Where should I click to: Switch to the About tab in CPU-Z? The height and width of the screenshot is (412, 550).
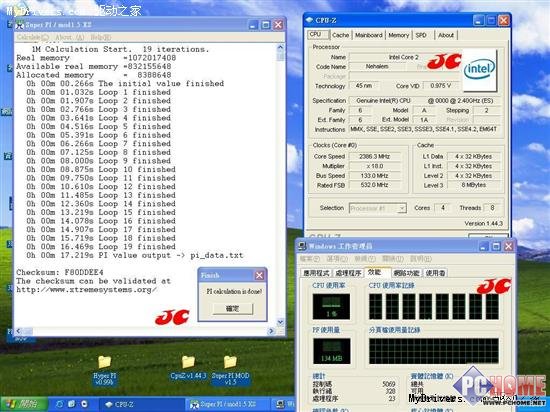446,35
